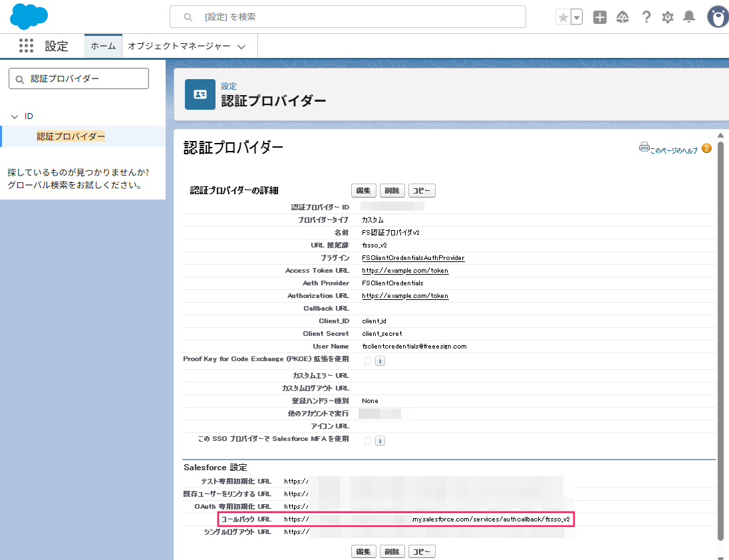Open the user profile avatar
Screen dimensions: 729x560
pos(718,17)
